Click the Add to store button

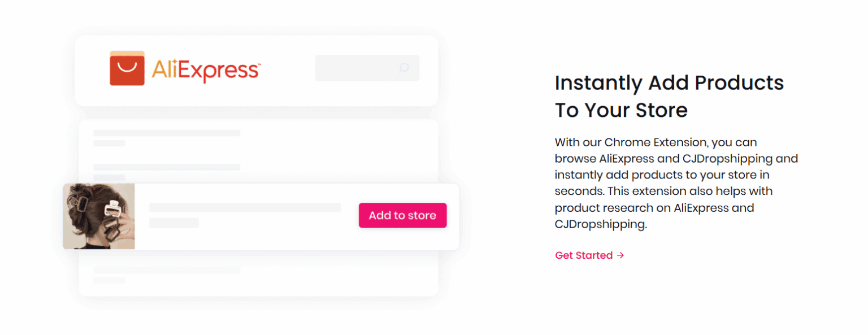[x=402, y=215]
